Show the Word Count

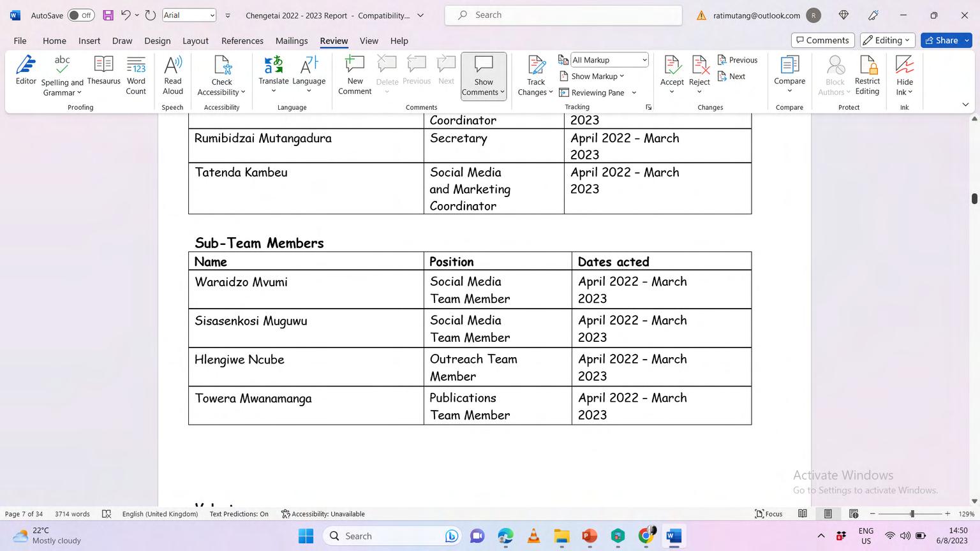(x=136, y=76)
